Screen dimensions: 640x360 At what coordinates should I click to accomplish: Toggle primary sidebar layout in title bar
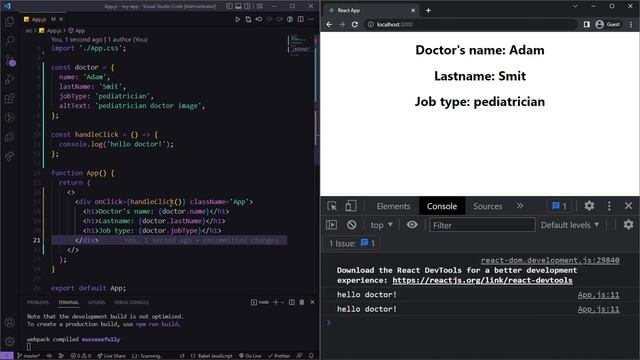[229, 6]
